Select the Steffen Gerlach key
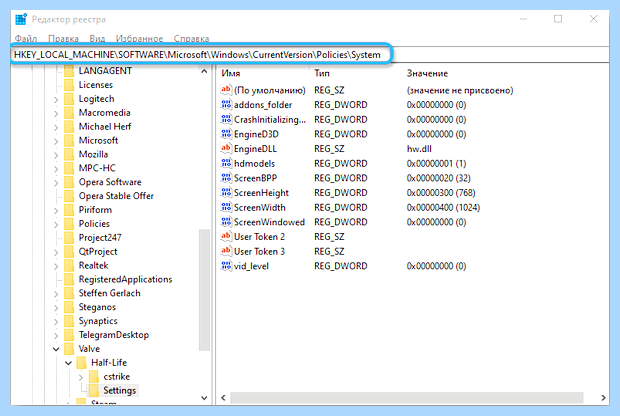620x416 pixels. click(x=110, y=293)
